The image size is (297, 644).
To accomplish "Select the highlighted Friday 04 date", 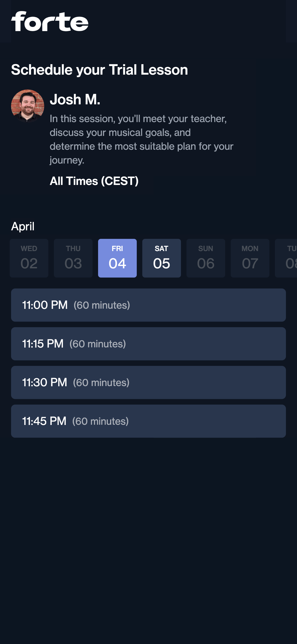I will click(x=117, y=258).
